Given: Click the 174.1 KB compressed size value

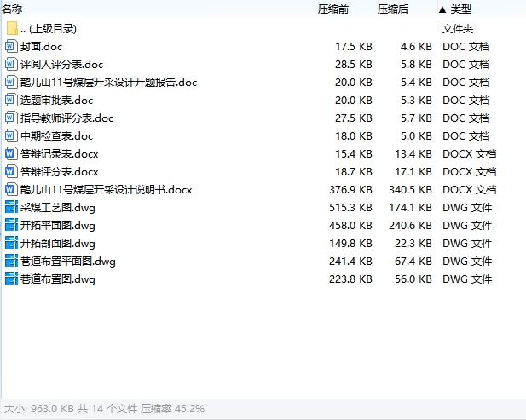Looking at the screenshot, I should coord(410,208).
